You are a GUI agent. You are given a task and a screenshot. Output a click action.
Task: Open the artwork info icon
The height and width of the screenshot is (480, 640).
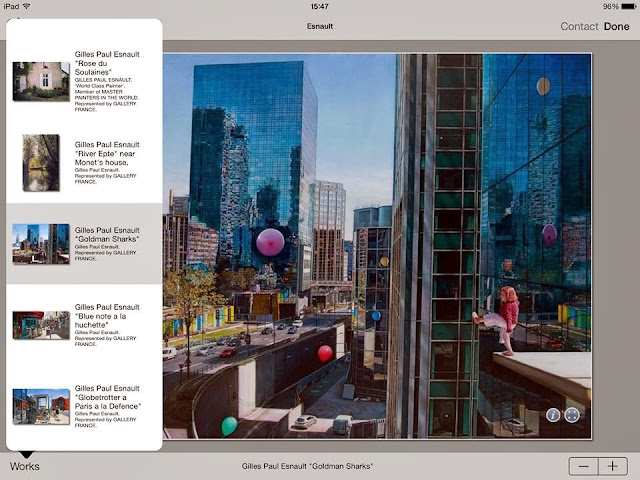[x=553, y=415]
